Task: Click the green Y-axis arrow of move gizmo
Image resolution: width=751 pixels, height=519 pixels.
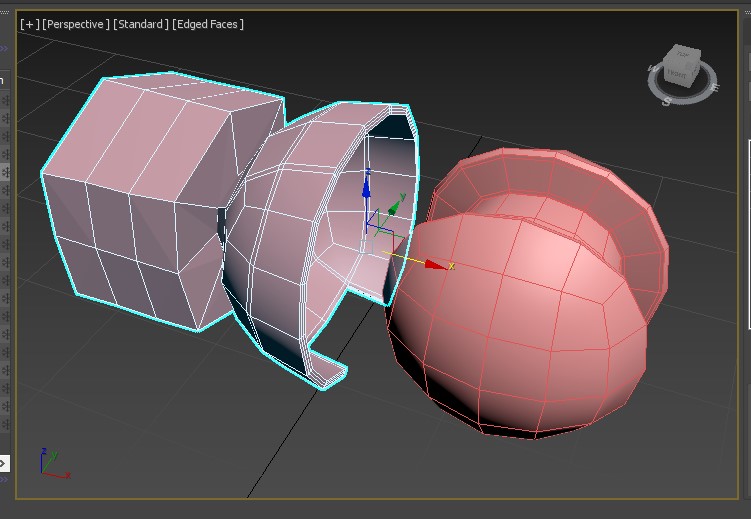Action: (x=395, y=207)
